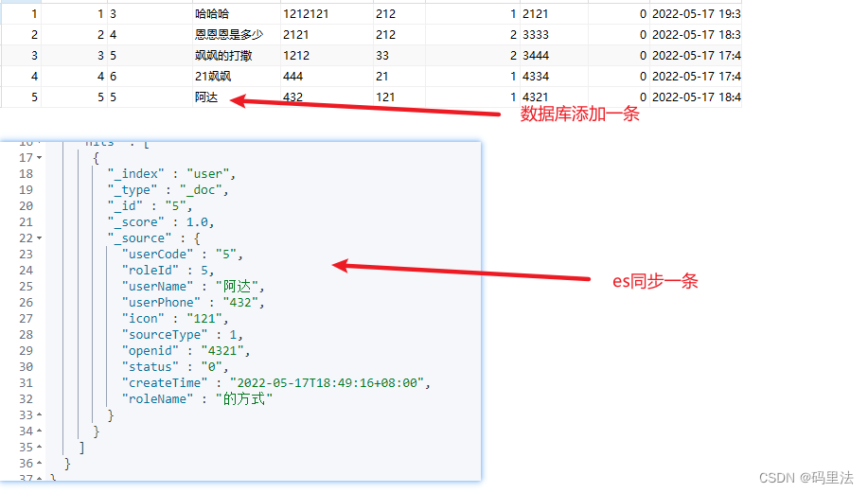Viewport: 868px width, 493px height.
Task: Click line number 18 in the gutter
Action: click(26, 174)
